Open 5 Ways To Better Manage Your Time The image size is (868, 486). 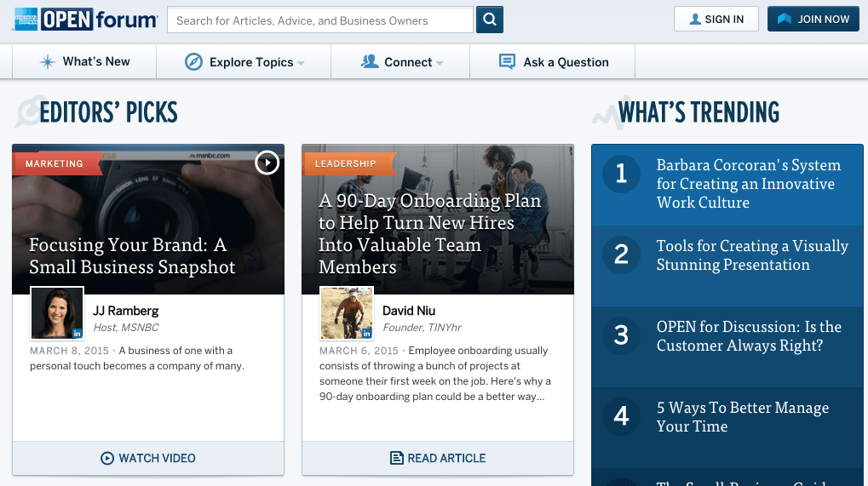point(742,417)
